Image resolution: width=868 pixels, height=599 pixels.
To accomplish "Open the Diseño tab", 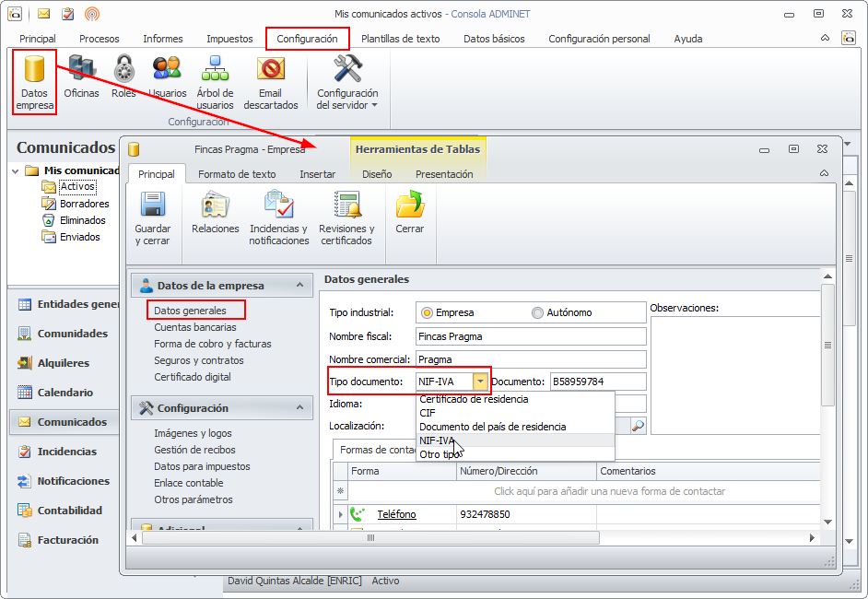I will (377, 174).
